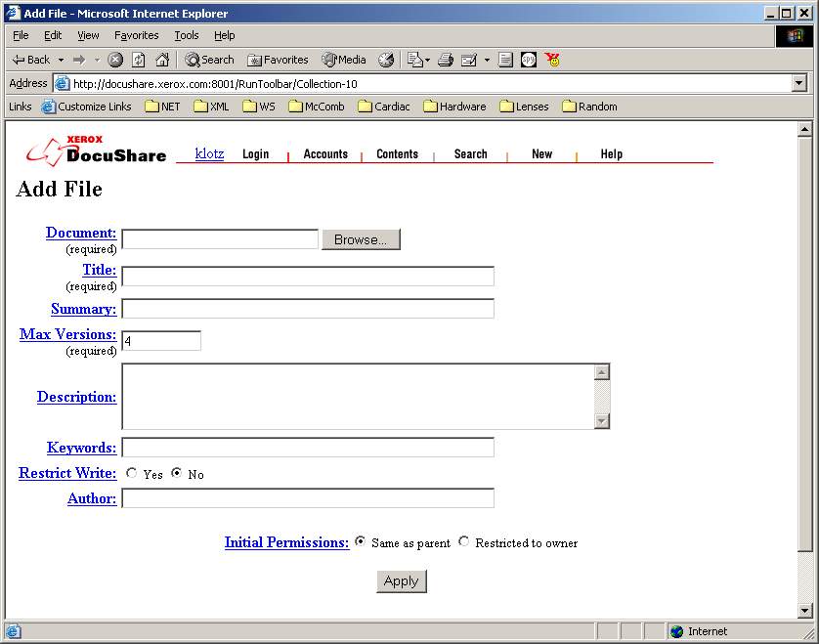Click the Browse button
This screenshot has width=819, height=644.
(361, 239)
